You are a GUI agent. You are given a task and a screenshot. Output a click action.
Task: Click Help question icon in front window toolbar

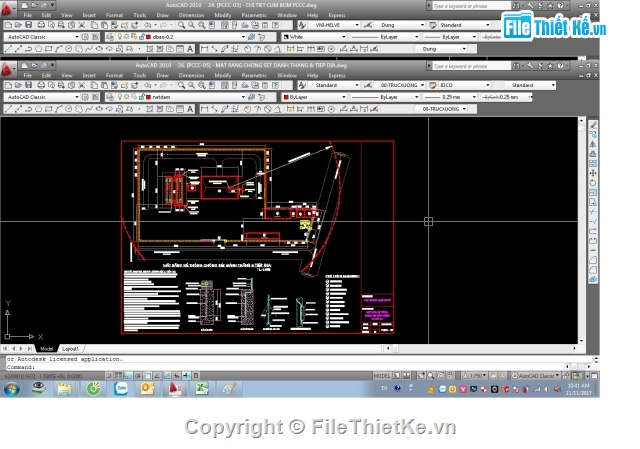[276, 85]
